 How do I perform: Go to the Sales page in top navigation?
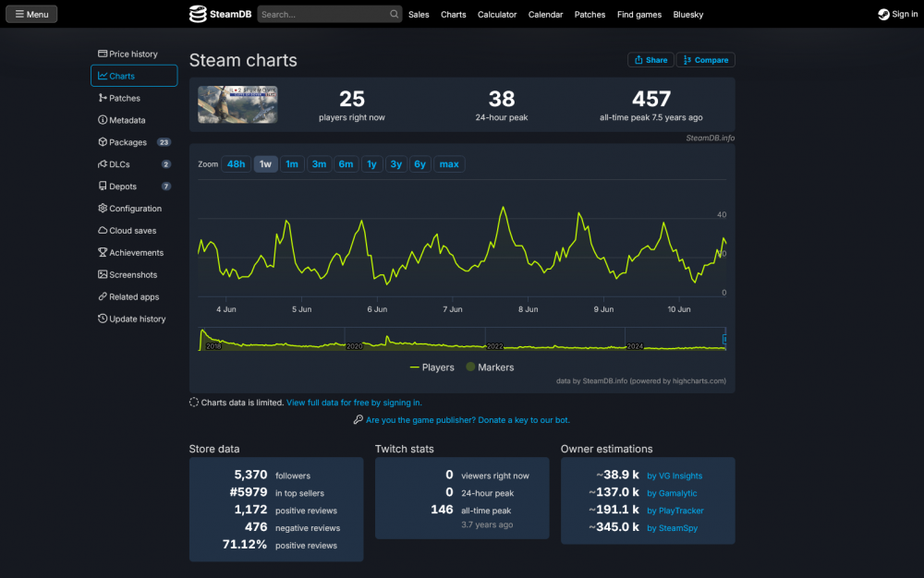(x=419, y=14)
